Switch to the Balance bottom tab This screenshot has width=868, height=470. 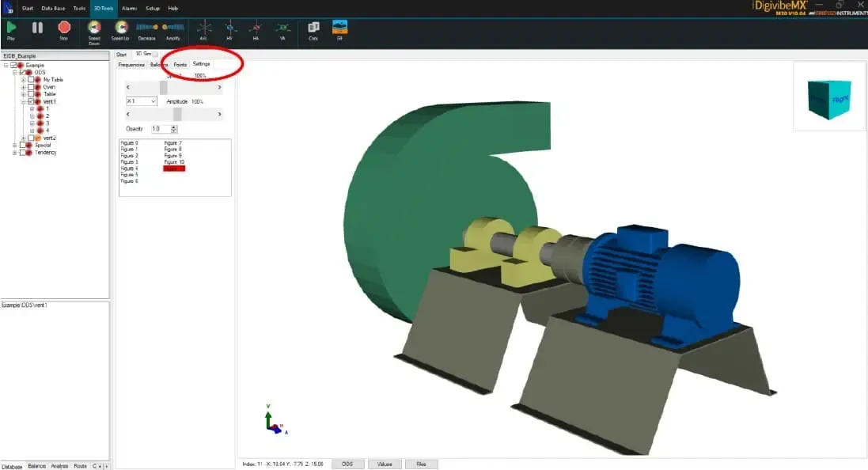tap(37, 466)
